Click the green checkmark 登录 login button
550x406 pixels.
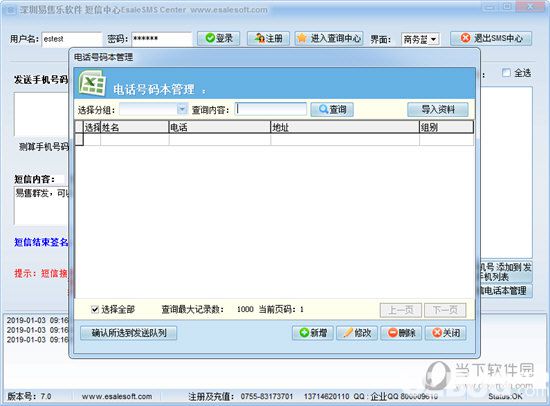click(218, 38)
